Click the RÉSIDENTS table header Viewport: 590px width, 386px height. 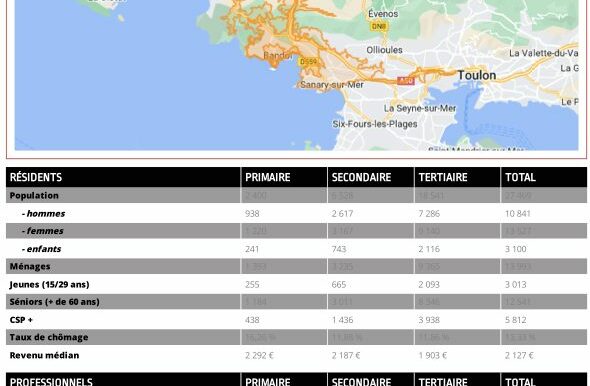pyautogui.click(x=36, y=177)
